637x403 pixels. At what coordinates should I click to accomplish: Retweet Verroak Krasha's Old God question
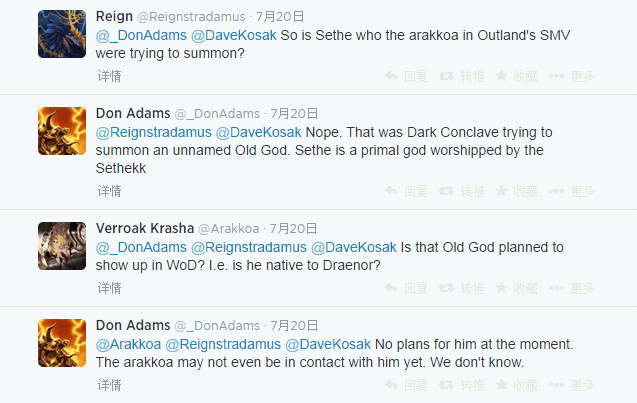point(462,288)
